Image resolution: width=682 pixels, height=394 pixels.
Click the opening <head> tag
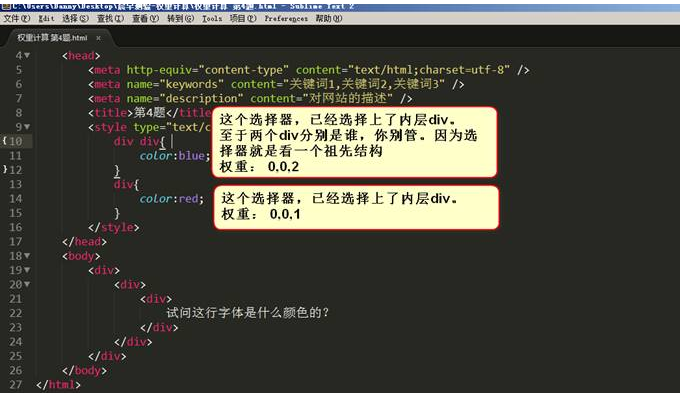81,56
